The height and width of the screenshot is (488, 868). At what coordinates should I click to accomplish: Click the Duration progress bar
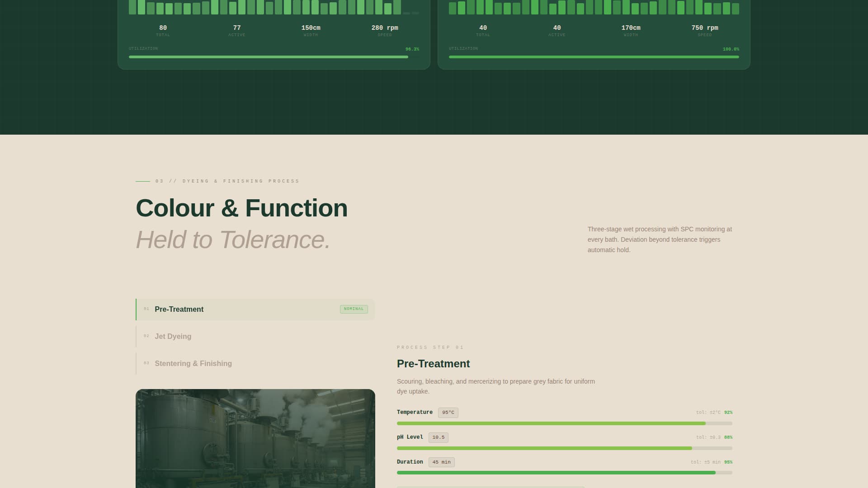click(x=564, y=473)
